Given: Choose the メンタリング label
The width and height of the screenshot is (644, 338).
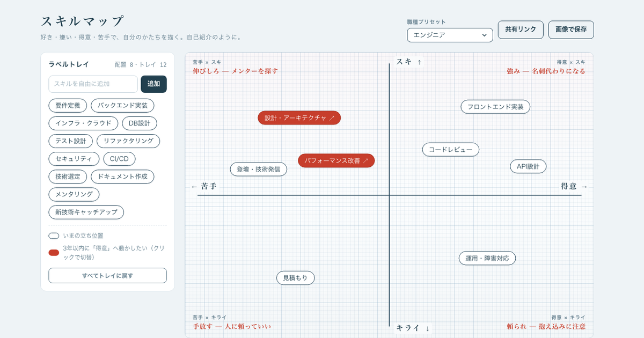Looking at the screenshot, I should (74, 194).
